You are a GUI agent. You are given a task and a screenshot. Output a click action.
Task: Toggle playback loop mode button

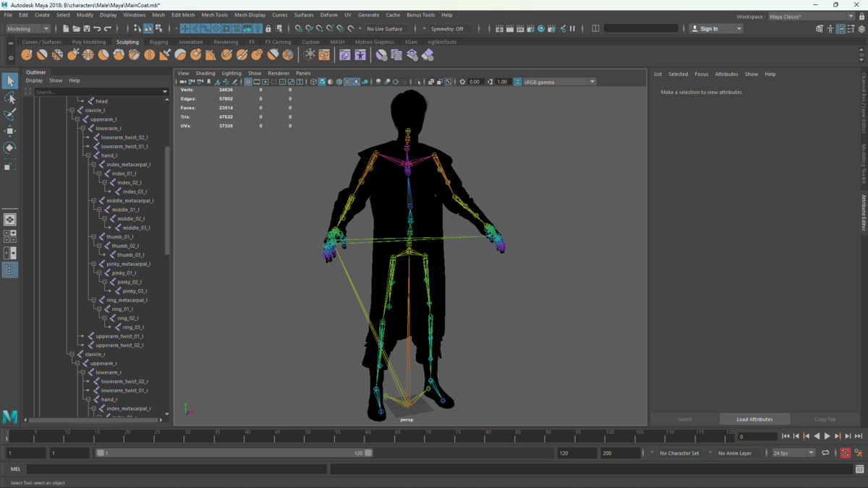tap(825, 453)
